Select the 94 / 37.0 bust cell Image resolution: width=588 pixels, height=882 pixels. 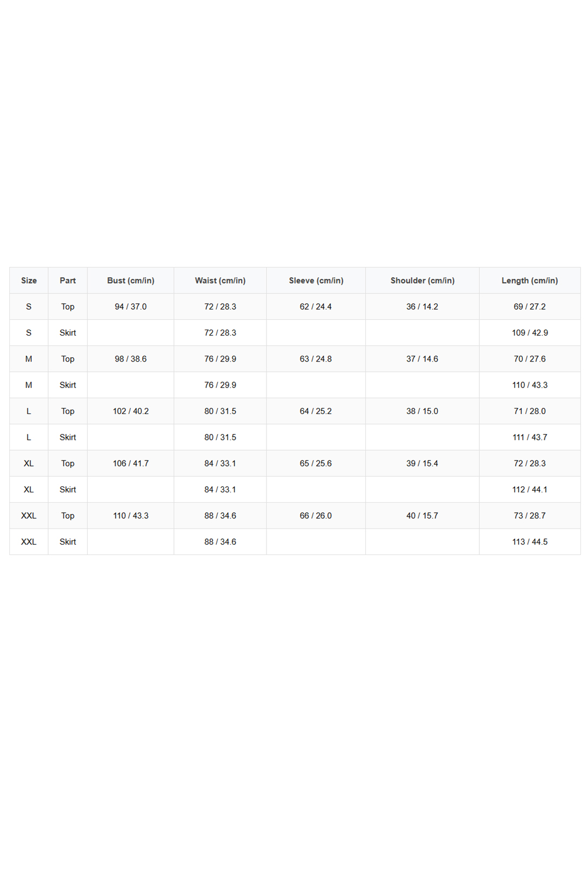coord(131,306)
